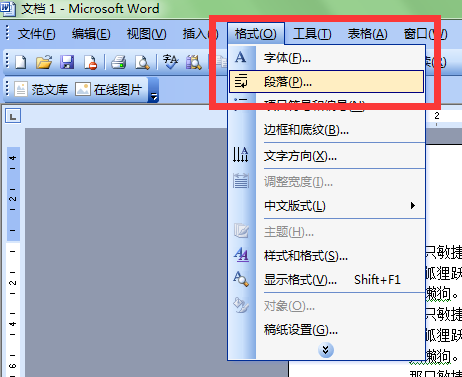Open the 表格(A) menu
This screenshot has height=377, width=462.
click(x=367, y=34)
